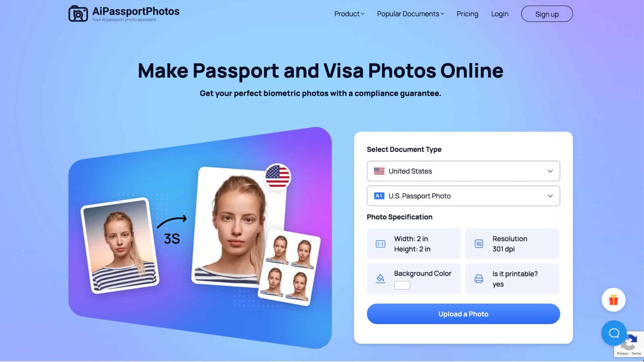This screenshot has height=362, width=644.
Task: Click the document type selector icon
Action: (379, 196)
